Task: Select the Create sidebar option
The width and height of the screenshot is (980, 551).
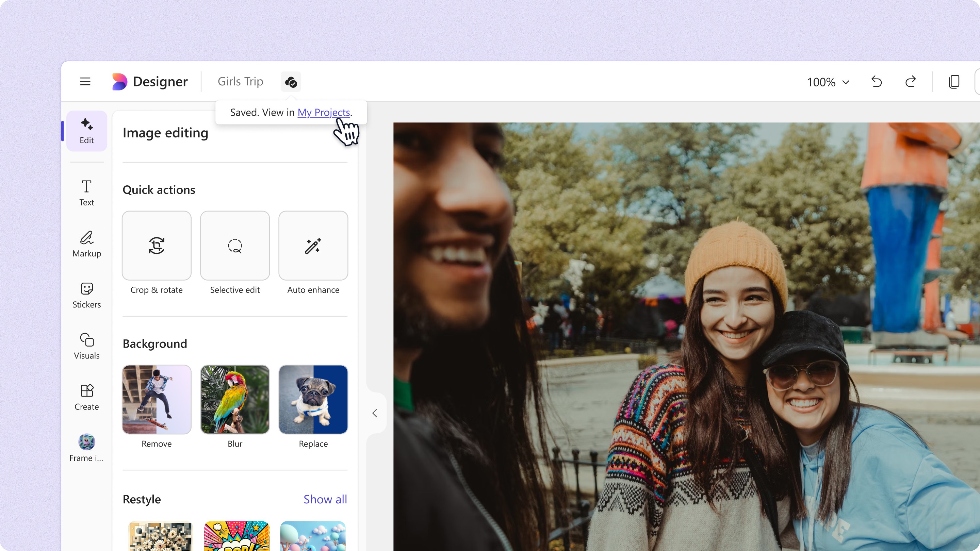Action: click(x=87, y=397)
